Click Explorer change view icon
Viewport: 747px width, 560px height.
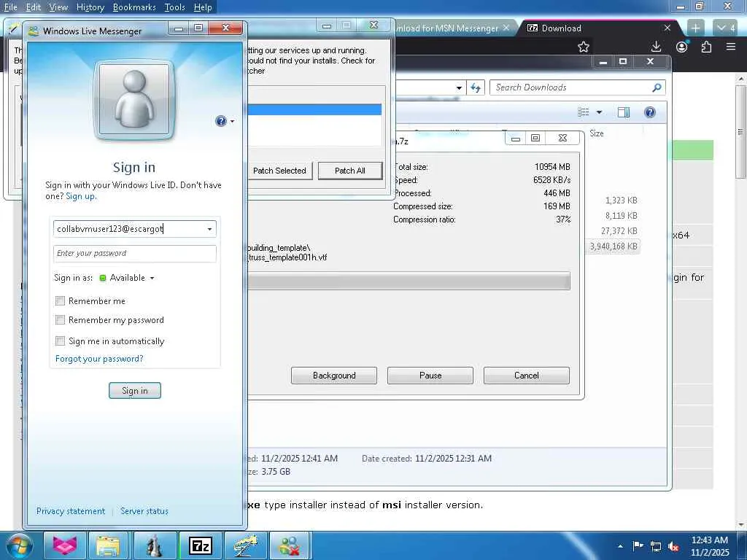coord(584,112)
